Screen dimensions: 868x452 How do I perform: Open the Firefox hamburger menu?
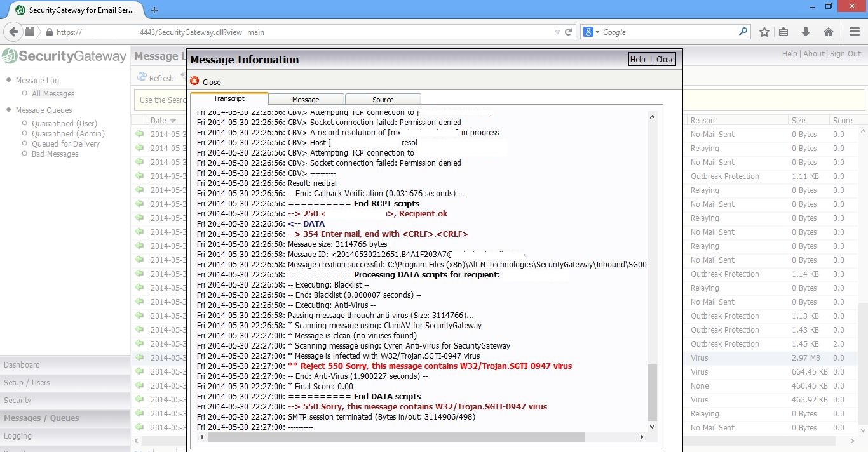(x=855, y=32)
